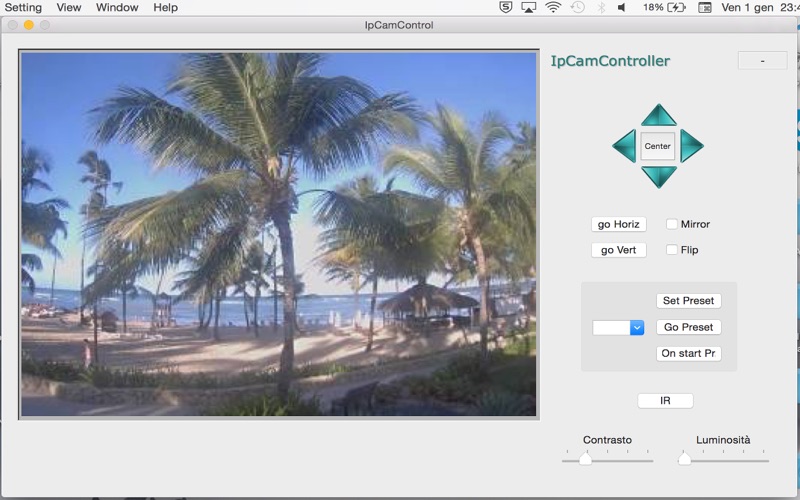Click the Center button between arrows
Viewport: 800px width, 500px height.
658,146
